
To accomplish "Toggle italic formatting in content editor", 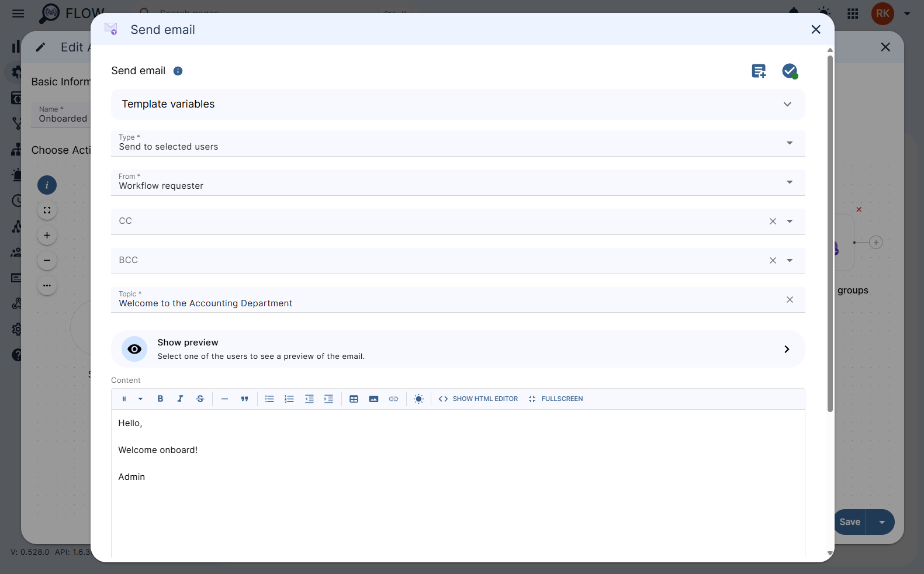I will [180, 399].
